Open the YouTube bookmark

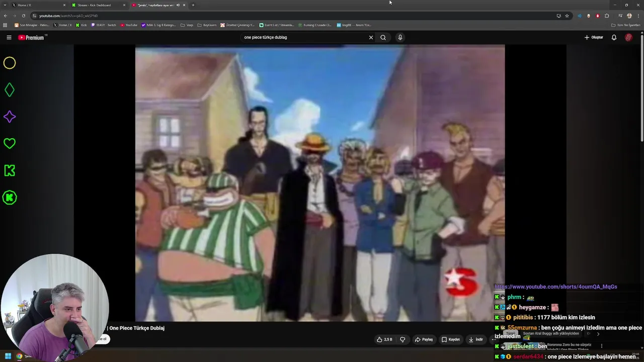coord(129,25)
